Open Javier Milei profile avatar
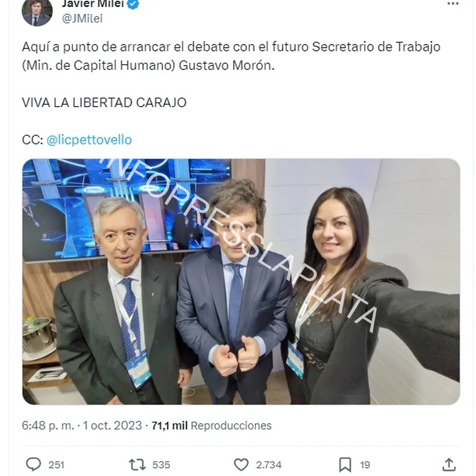Screen dimensions: 476x476 point(37,11)
